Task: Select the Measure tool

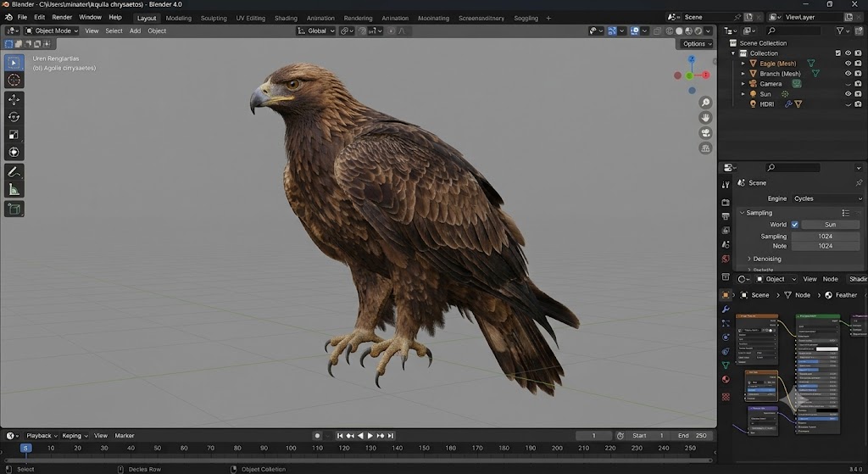Action: coord(14,190)
